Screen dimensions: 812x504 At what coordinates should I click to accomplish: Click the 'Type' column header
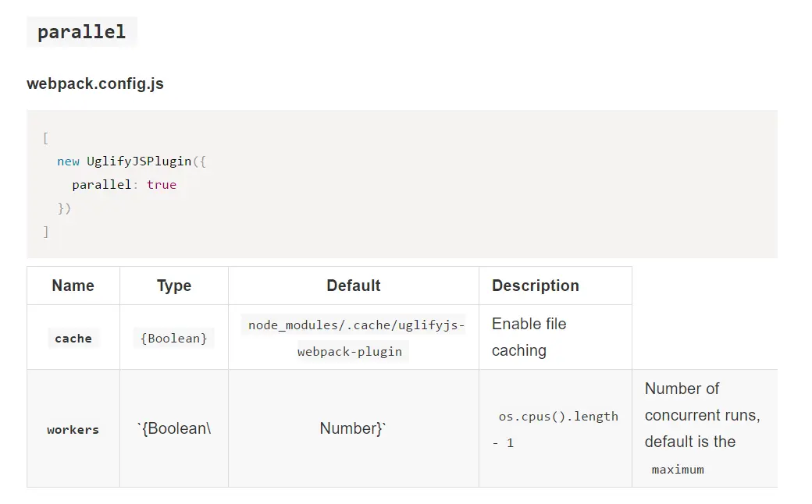(x=174, y=286)
